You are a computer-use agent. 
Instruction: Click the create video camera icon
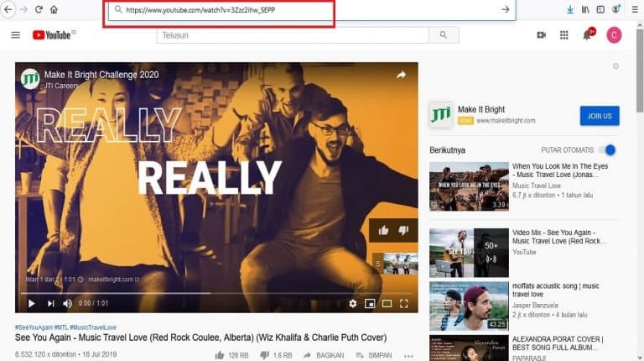tap(542, 34)
